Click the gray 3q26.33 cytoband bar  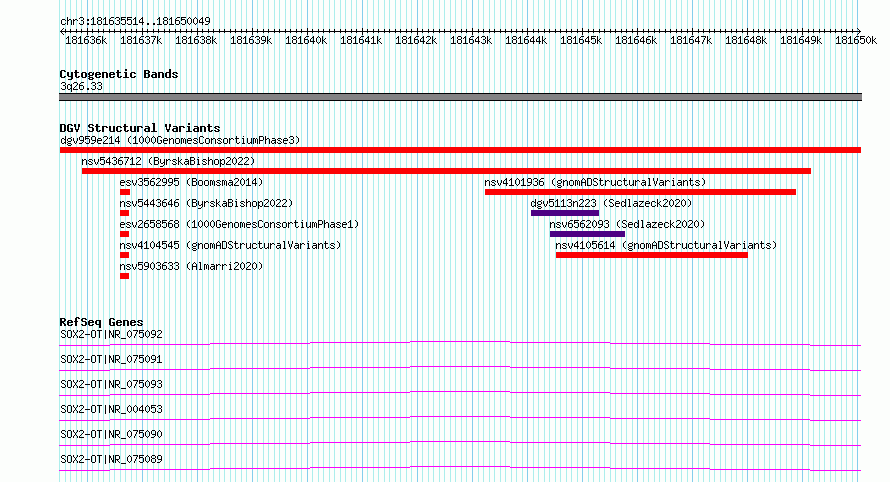coord(460,97)
